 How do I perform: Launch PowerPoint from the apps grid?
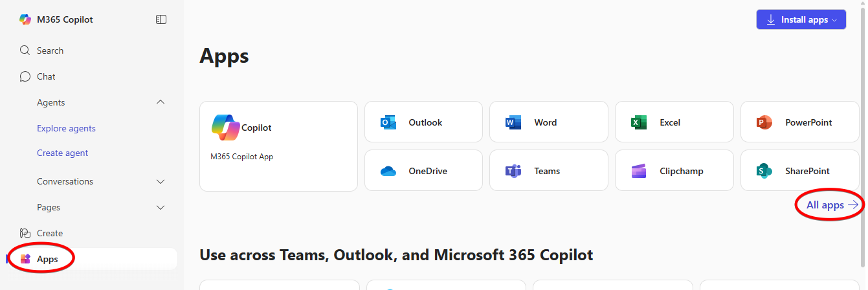coord(799,122)
